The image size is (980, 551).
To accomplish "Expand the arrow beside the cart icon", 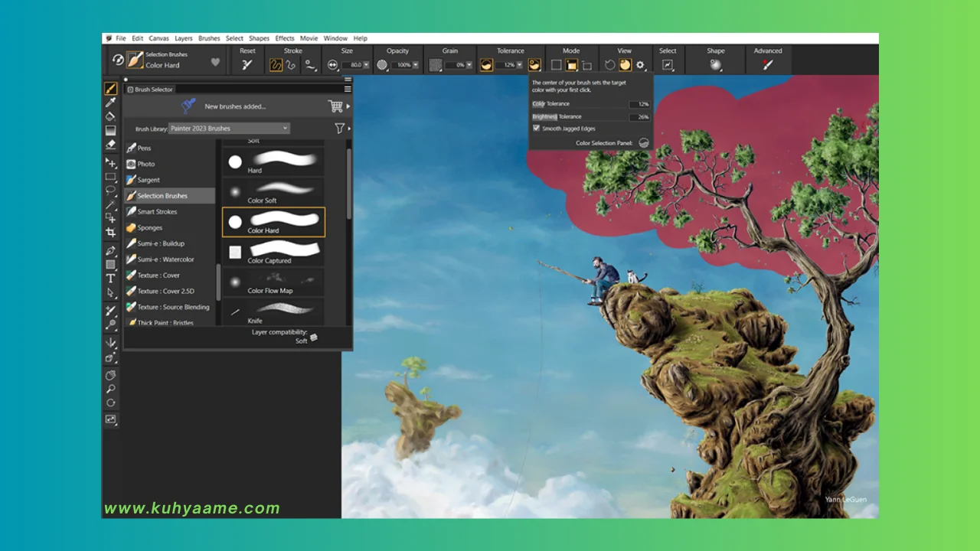I will pyautogui.click(x=348, y=106).
